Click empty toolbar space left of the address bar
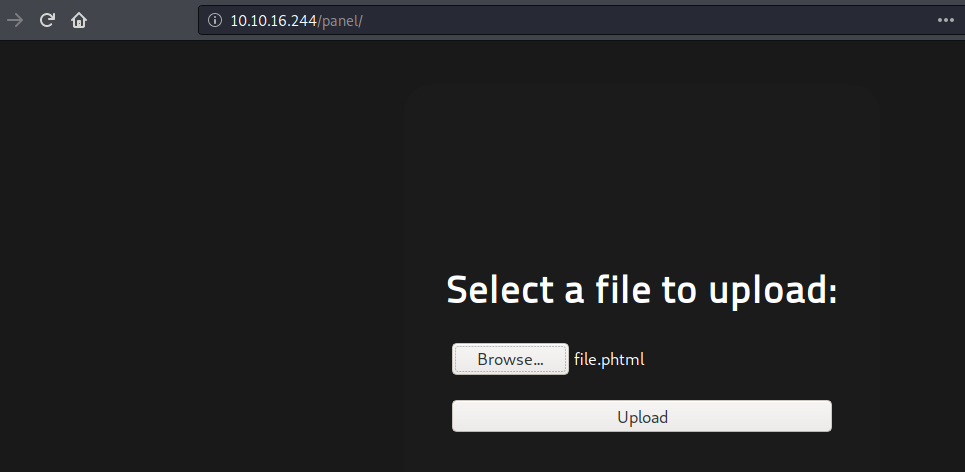Screen dimensions: 965x472 point(145,20)
